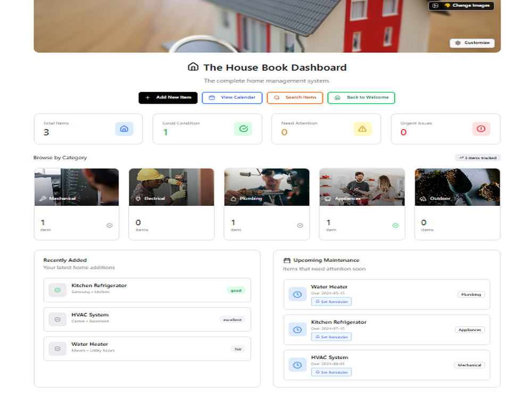Click the Mechanical tag on HVAC System
The height and width of the screenshot is (399, 532).
pyautogui.click(x=470, y=365)
